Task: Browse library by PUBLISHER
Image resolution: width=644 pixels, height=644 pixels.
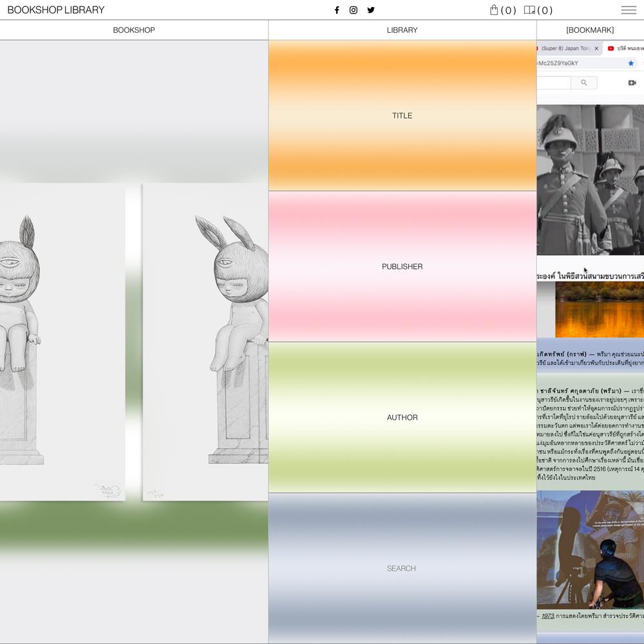Action: coord(402,267)
